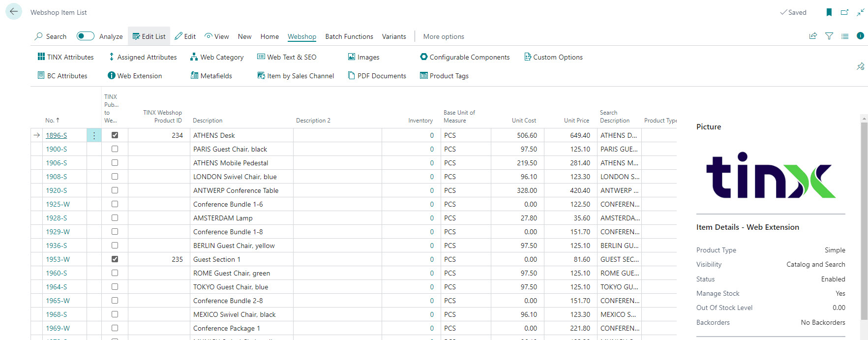Open the Home tab

coord(269,36)
